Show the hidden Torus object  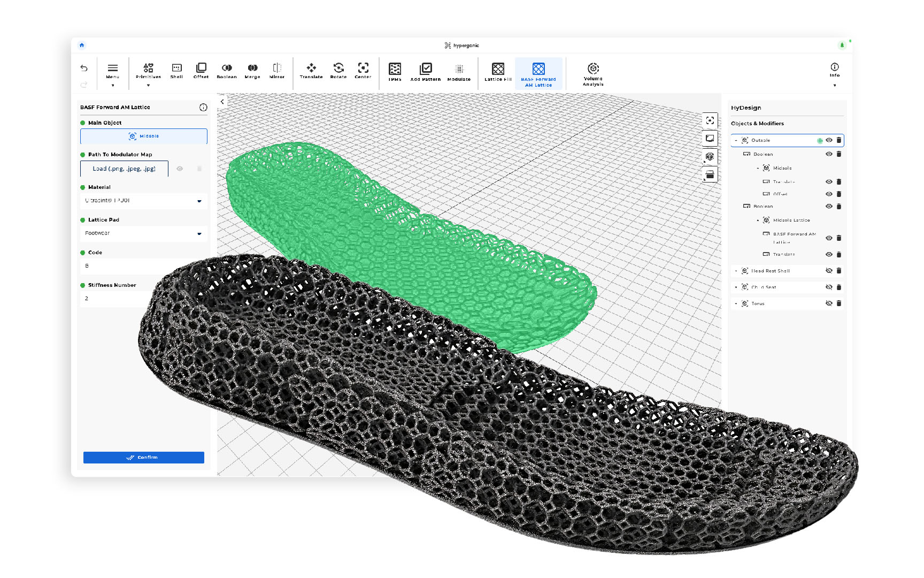tap(829, 303)
